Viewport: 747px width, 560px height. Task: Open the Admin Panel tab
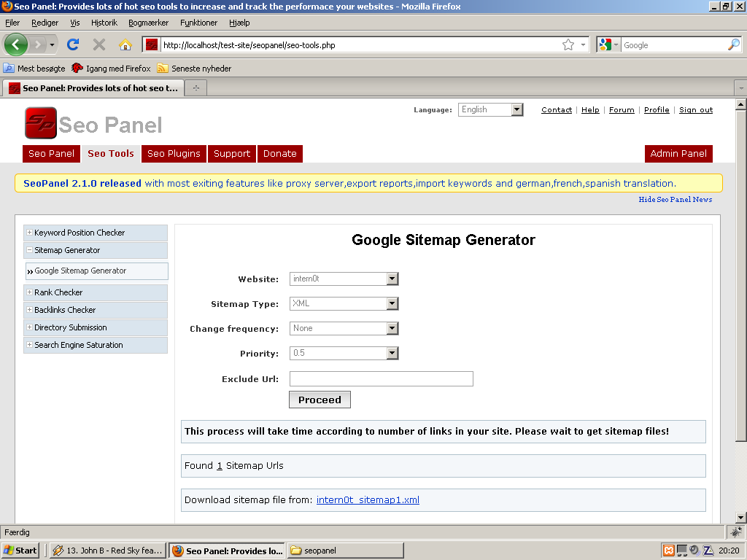(678, 153)
